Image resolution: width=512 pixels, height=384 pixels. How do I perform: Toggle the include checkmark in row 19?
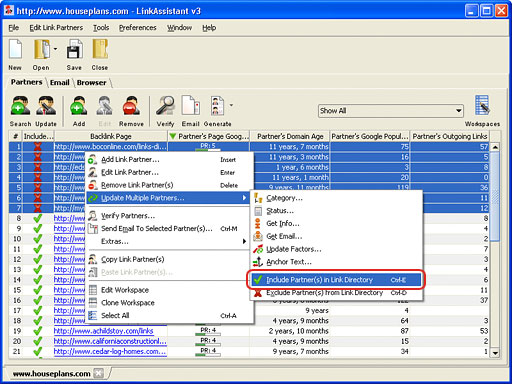tap(38, 331)
